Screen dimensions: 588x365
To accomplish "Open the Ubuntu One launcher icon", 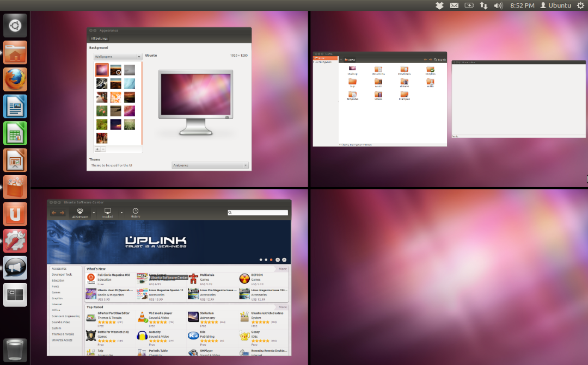I will click(15, 214).
